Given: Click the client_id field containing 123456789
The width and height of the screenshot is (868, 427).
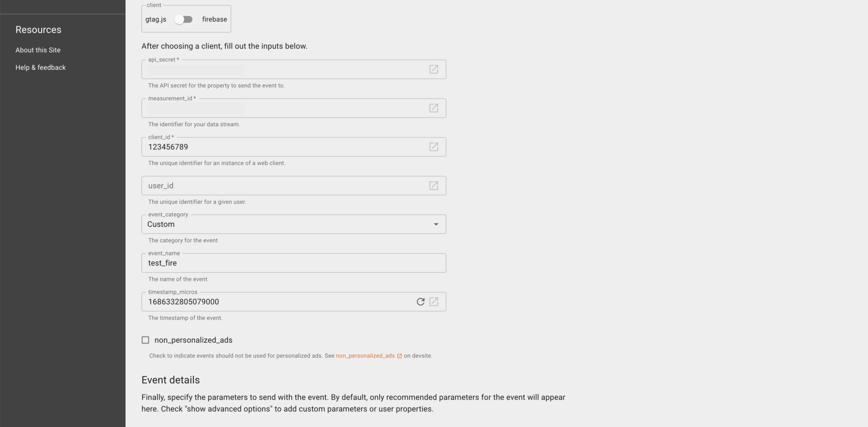Looking at the screenshot, I should [285, 147].
